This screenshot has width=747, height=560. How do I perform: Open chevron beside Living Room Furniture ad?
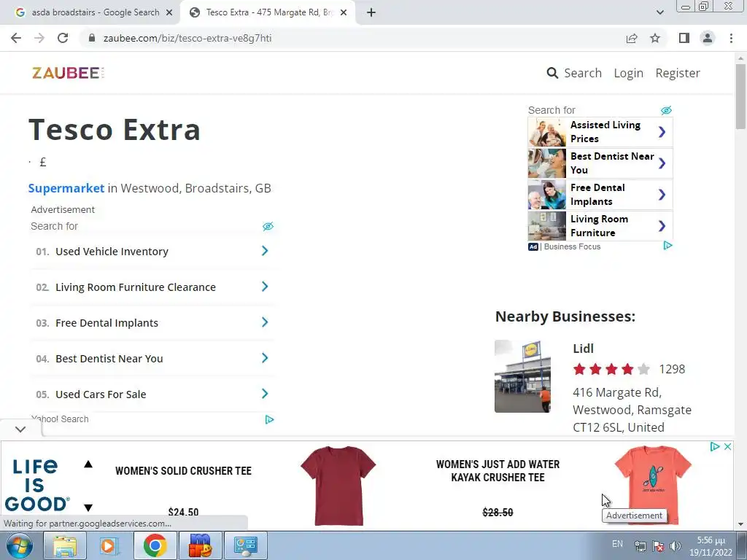click(662, 226)
